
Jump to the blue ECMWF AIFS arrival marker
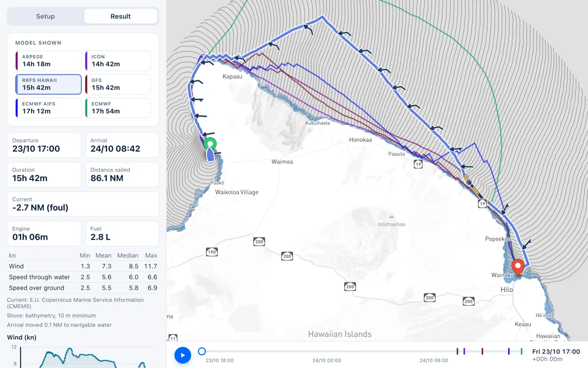(x=509, y=351)
